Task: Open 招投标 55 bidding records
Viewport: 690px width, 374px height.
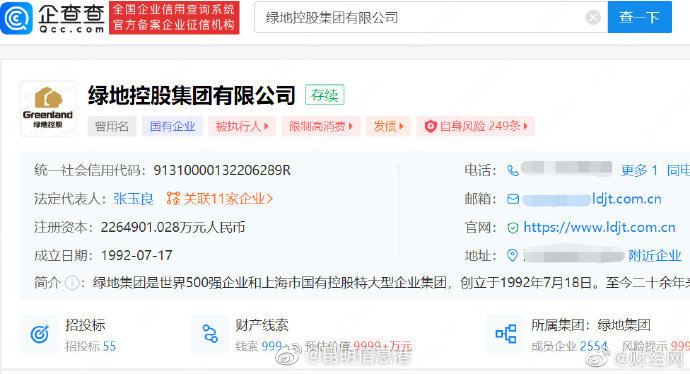Action: pos(91,346)
